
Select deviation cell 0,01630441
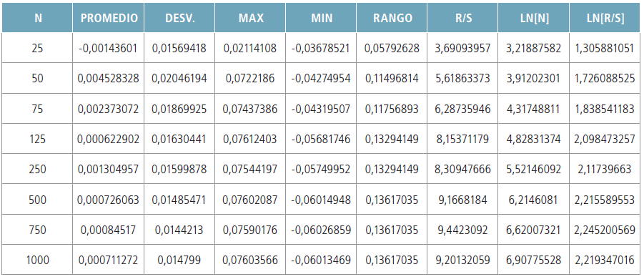(179, 139)
